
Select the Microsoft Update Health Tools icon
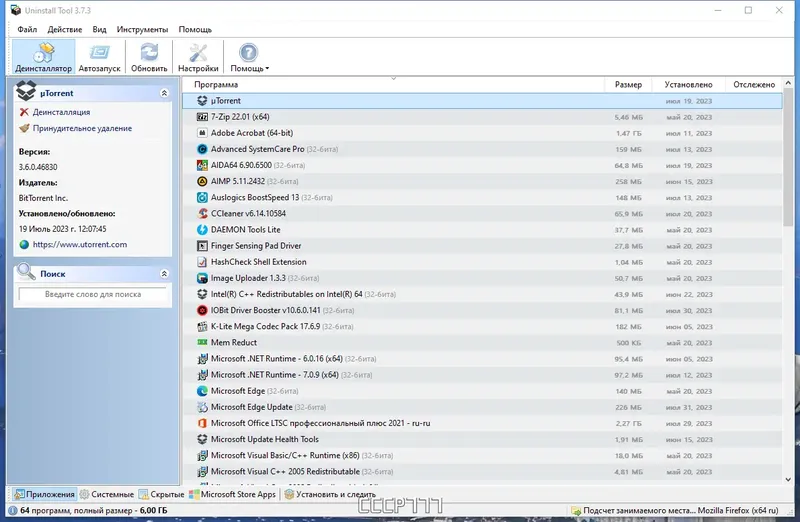pyautogui.click(x=202, y=439)
